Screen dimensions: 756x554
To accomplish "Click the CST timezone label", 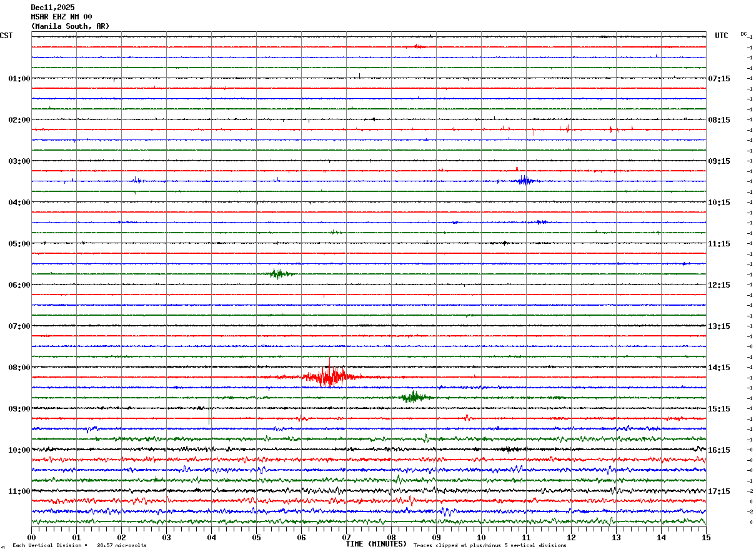I will (6, 36).
